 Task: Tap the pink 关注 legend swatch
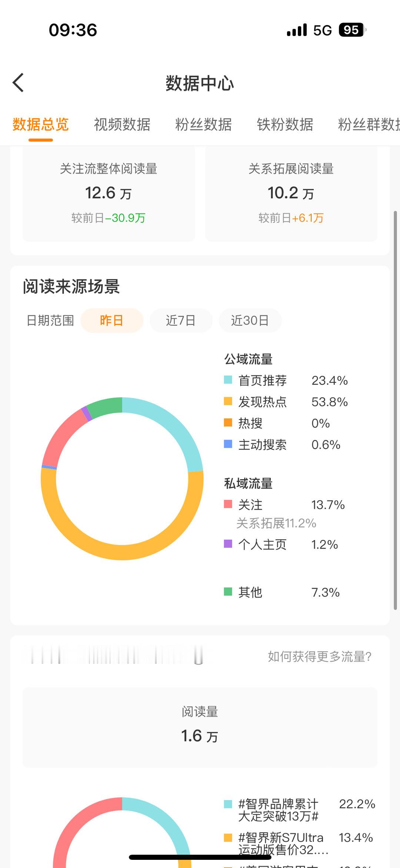click(x=228, y=504)
